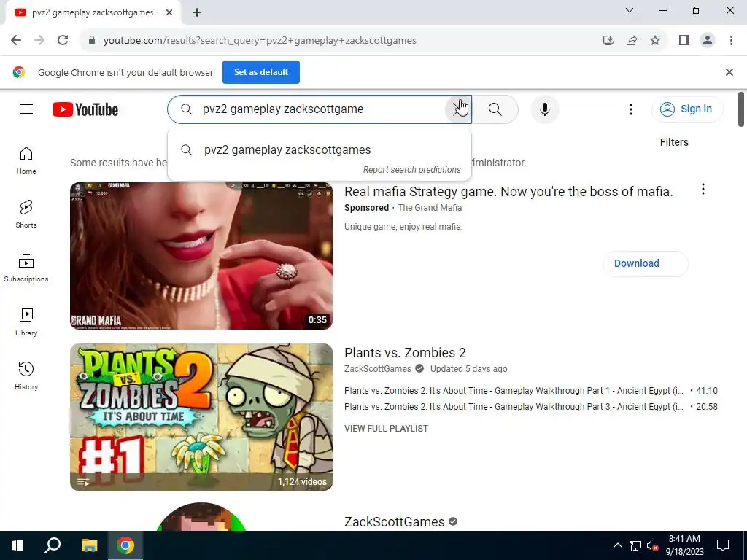Open a new tab with the plus button
Image resolution: width=747 pixels, height=560 pixels.
[197, 12]
